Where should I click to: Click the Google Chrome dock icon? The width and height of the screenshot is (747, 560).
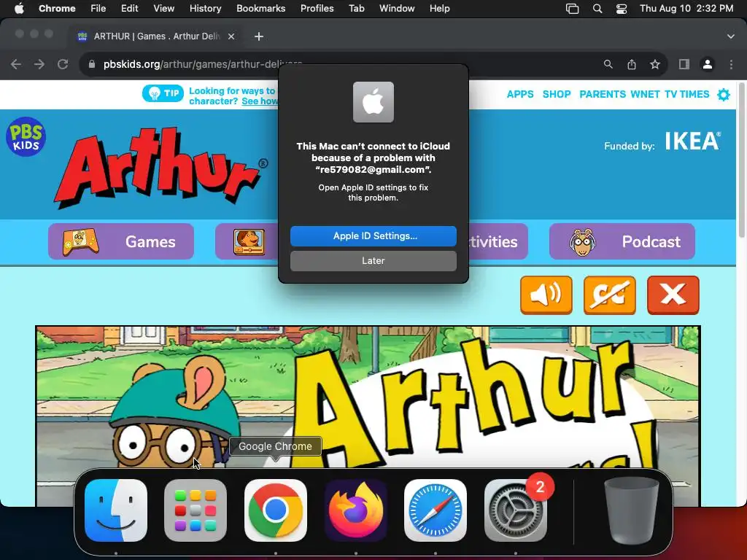point(275,510)
